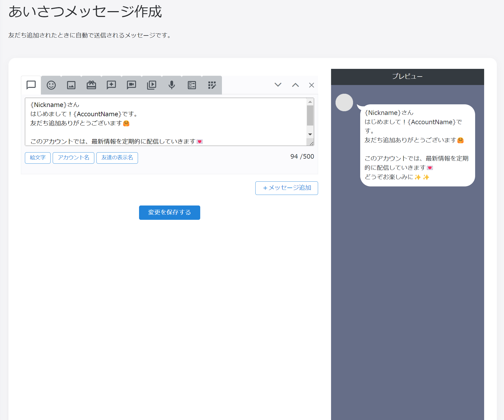This screenshot has width=504, height=420.
Task: Open the sticker smiley tab
Action: pos(51,85)
